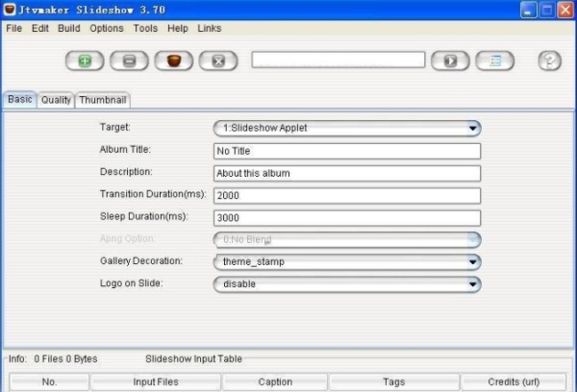Switch to the Quality tab
577x392 pixels.
pos(56,100)
